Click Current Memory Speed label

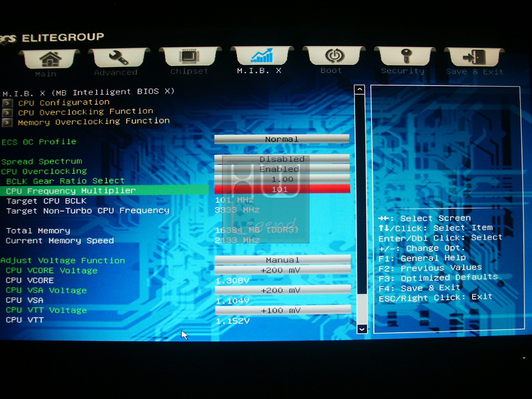point(60,241)
